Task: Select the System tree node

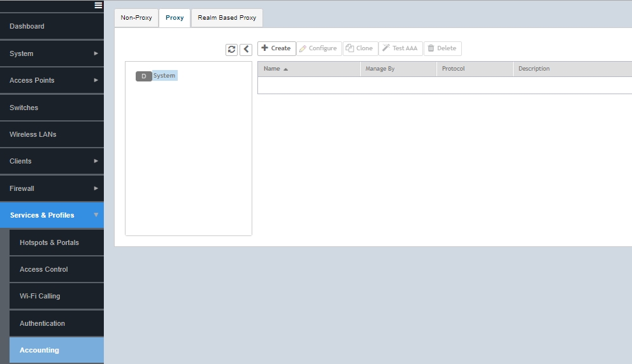Action: [x=164, y=76]
